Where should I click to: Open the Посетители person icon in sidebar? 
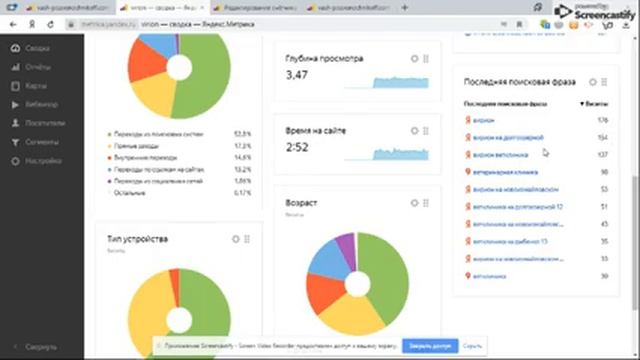tap(16, 123)
